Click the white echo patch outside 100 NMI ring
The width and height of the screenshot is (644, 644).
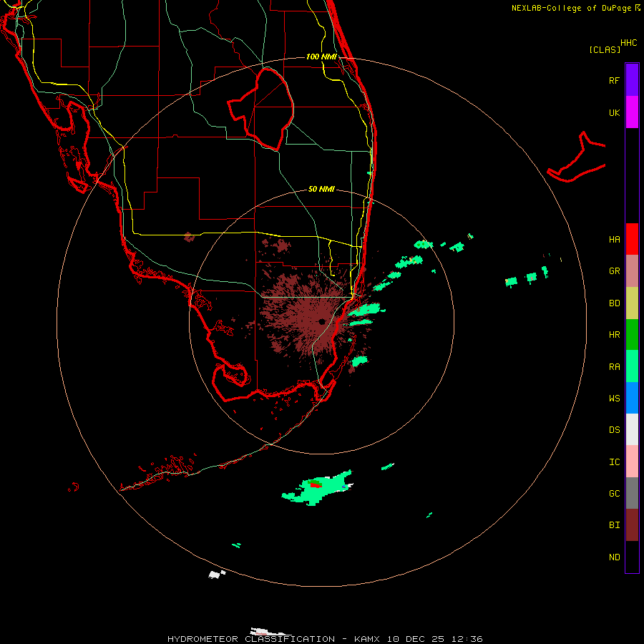[x=216, y=574]
